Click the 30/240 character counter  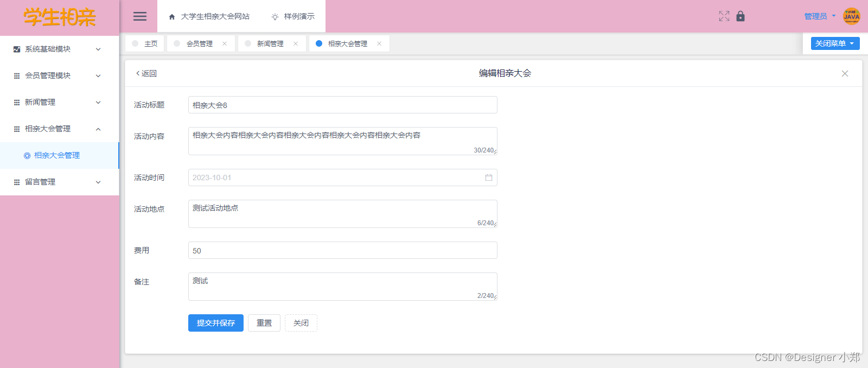(483, 150)
